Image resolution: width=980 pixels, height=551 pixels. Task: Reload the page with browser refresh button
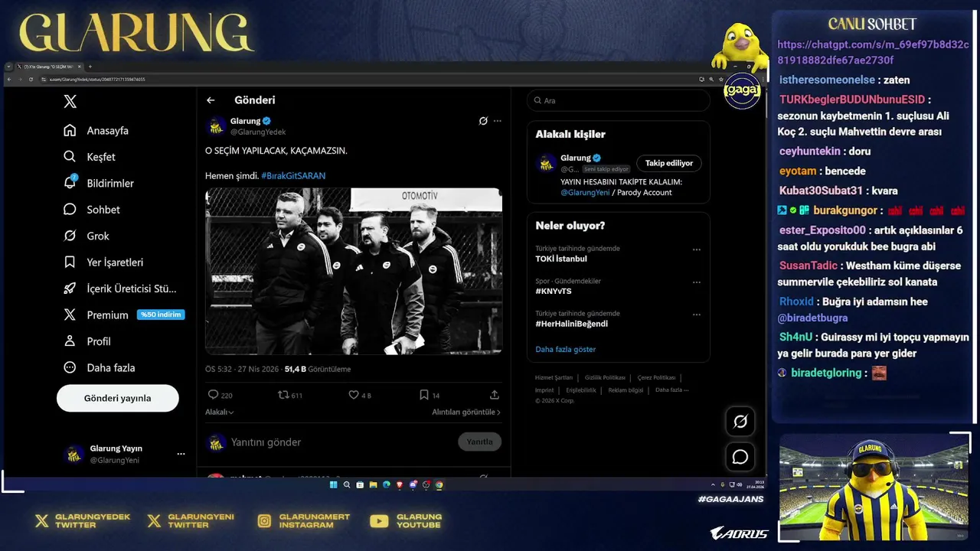pos(31,79)
